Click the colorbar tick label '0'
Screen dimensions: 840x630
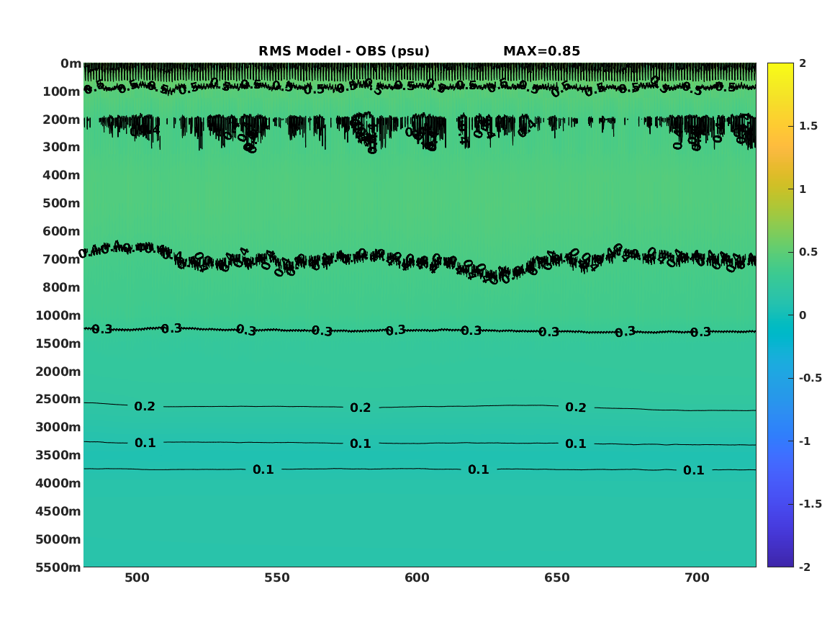[x=803, y=315]
